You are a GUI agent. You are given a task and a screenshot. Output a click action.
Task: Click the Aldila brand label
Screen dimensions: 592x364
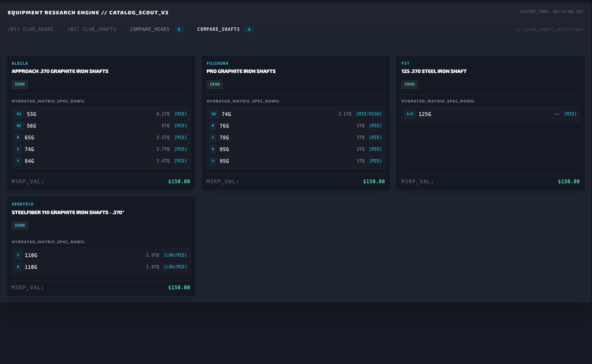click(20, 63)
